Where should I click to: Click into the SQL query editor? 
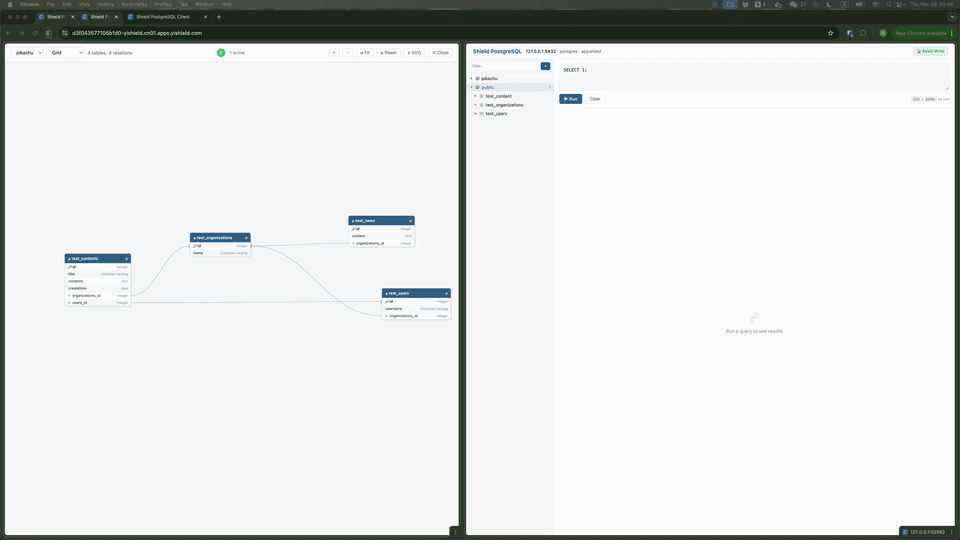(754, 77)
